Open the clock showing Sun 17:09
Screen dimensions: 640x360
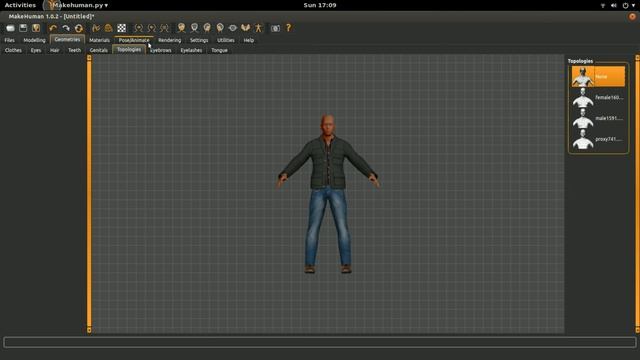point(320,5)
